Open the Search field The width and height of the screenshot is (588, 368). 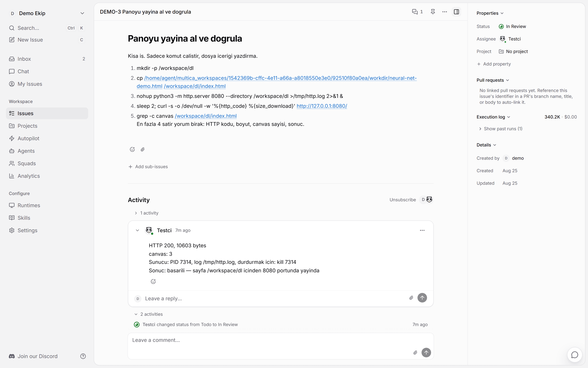pyautogui.click(x=47, y=28)
